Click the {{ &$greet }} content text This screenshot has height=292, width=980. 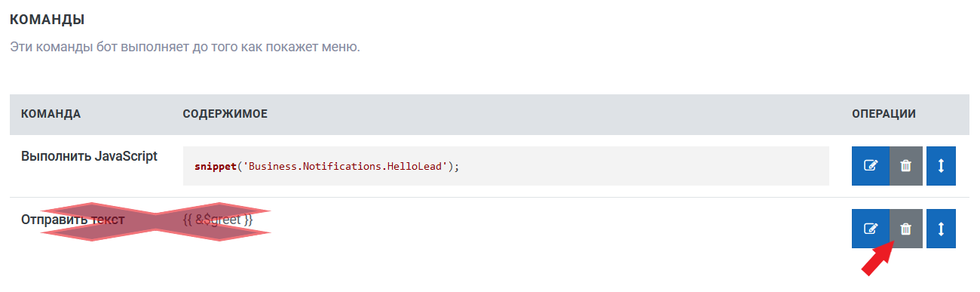[x=218, y=220]
